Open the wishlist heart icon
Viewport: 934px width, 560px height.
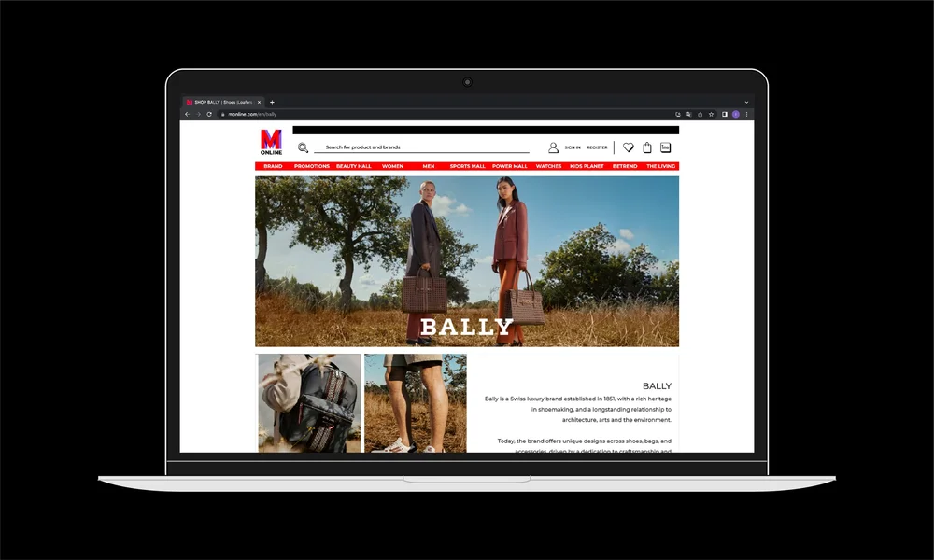[628, 147]
